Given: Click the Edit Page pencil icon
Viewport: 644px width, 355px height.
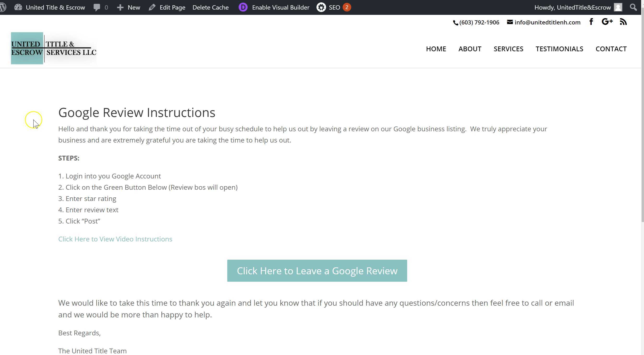Looking at the screenshot, I should 152,7.
